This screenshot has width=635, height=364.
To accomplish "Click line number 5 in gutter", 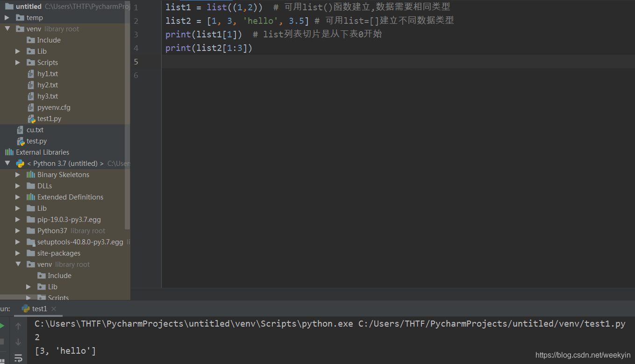I will point(136,62).
